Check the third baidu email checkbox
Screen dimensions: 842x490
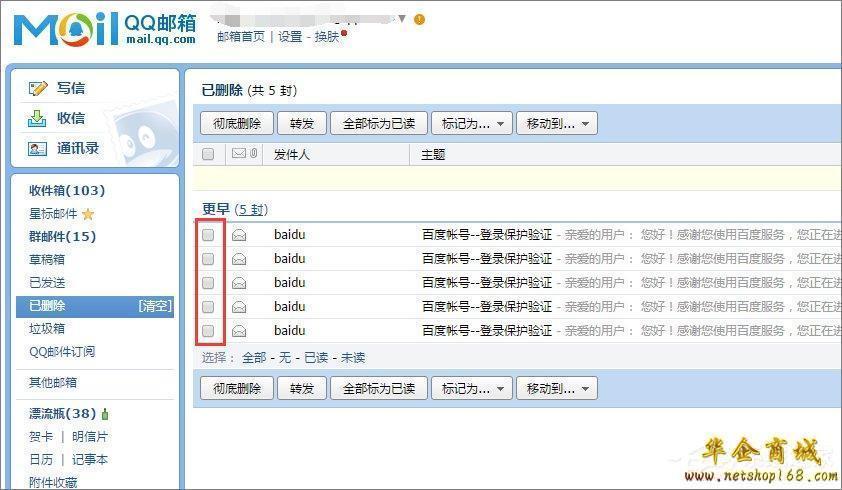[208, 283]
